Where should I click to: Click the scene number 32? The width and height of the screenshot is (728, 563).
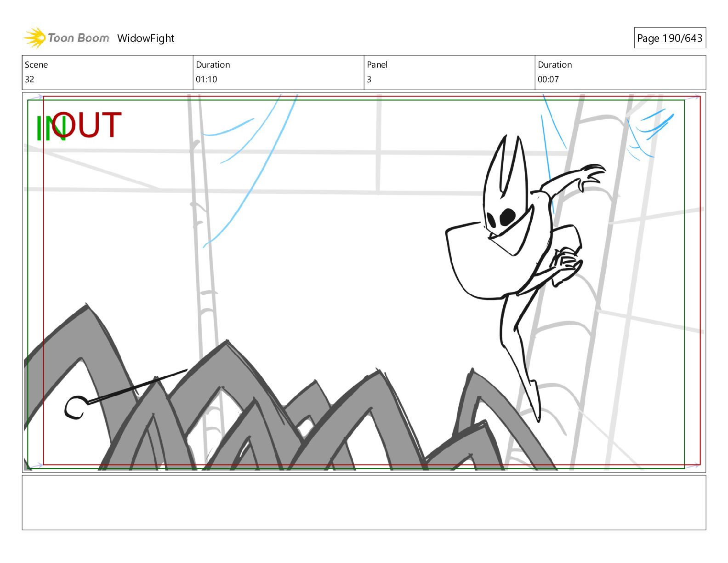coord(29,79)
